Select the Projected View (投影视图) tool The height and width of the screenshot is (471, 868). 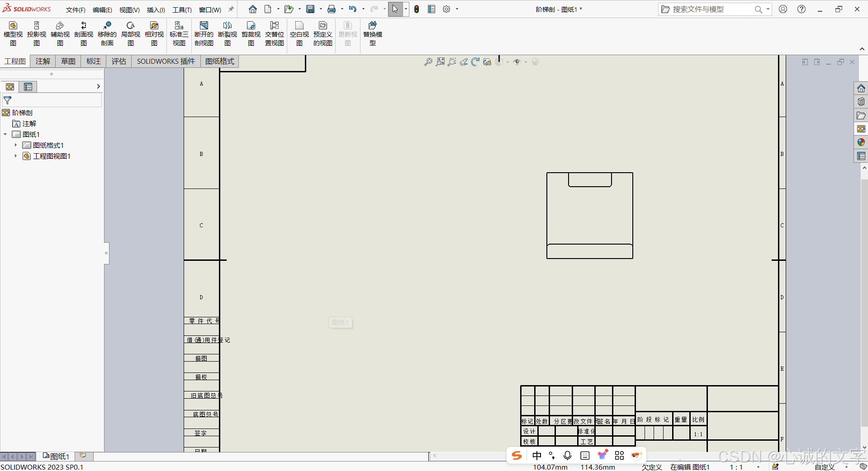point(37,33)
